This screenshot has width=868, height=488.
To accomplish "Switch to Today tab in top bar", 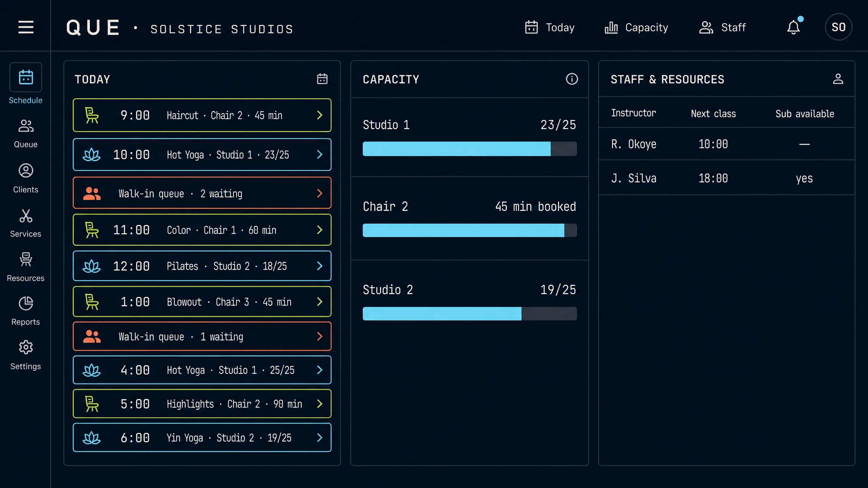I will [x=549, y=27].
